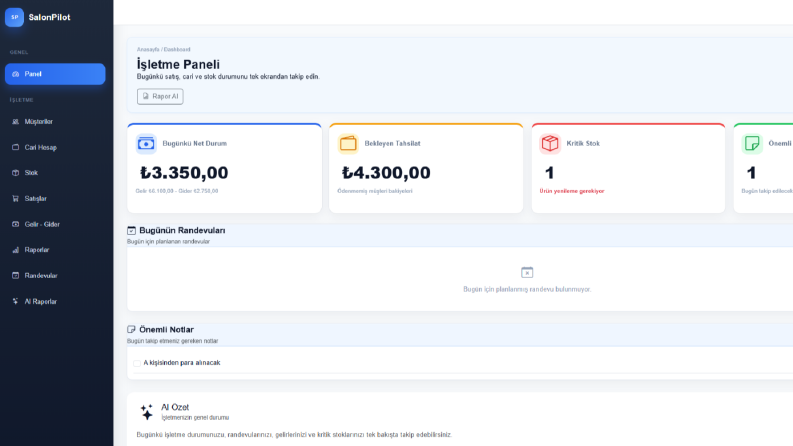The image size is (793, 446).
Task: Navigate to Satışlar
Action: (x=55, y=199)
